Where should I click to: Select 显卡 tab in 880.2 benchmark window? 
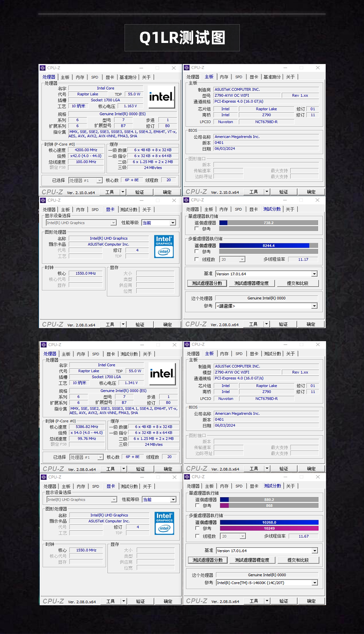pos(254,486)
